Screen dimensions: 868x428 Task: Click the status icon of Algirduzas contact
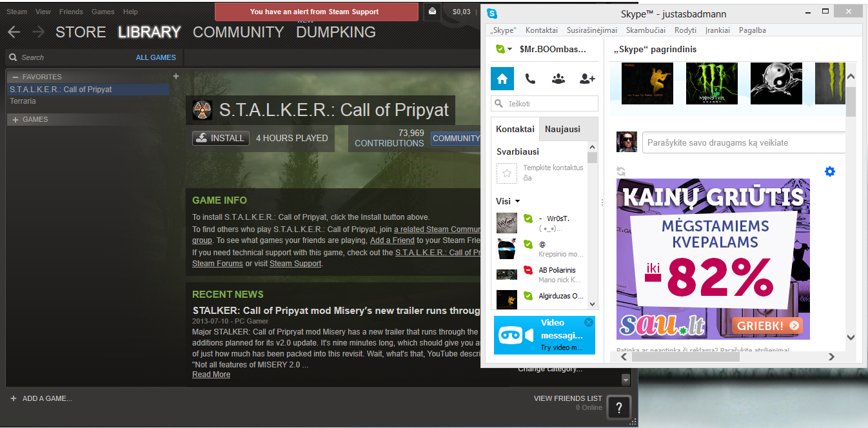(x=528, y=296)
